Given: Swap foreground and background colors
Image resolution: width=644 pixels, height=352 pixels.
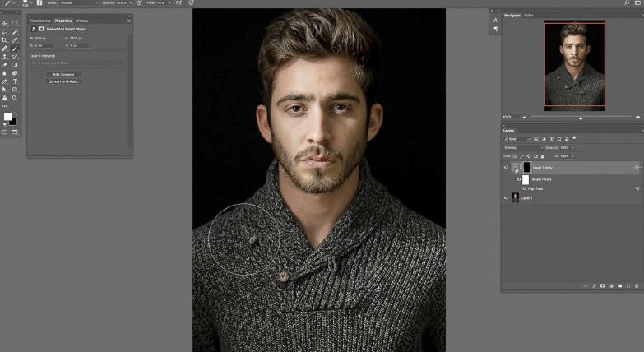Looking at the screenshot, I should [15, 113].
